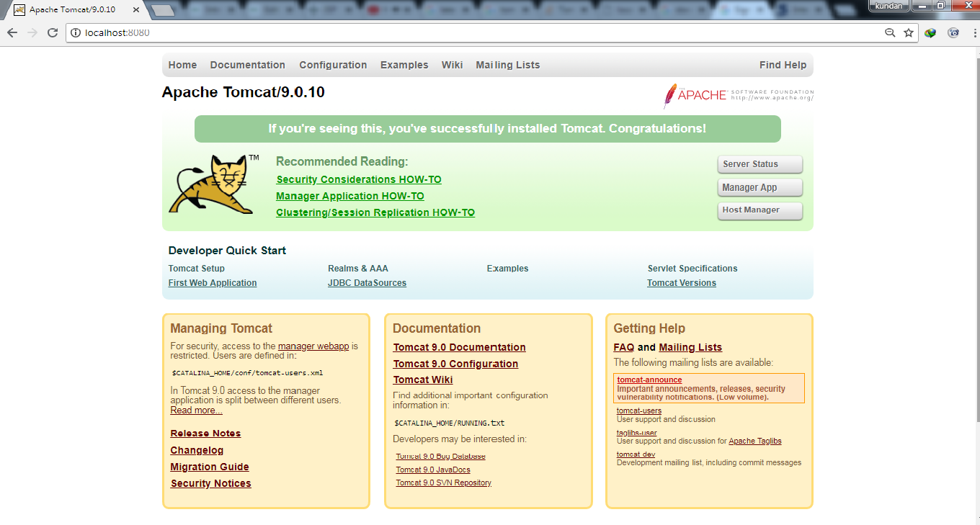
Task: Click the Apache Tomcat/9.0.10 page heading
Action: coord(244,92)
